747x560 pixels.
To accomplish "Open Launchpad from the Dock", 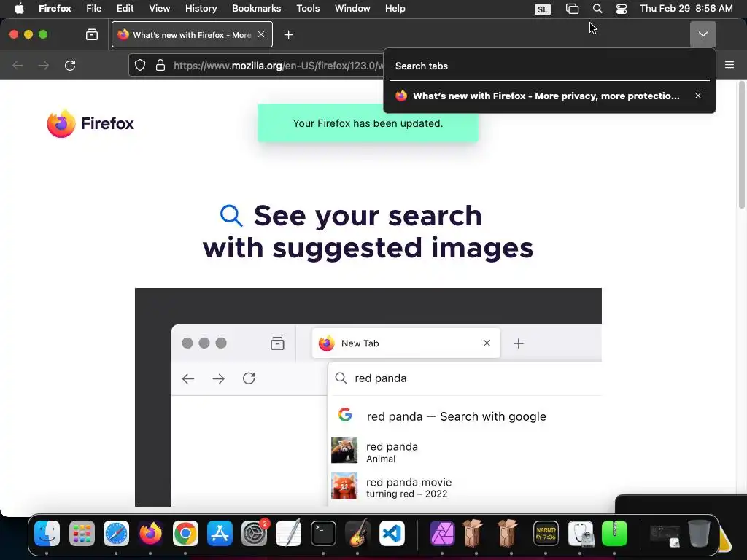I will tap(82, 533).
